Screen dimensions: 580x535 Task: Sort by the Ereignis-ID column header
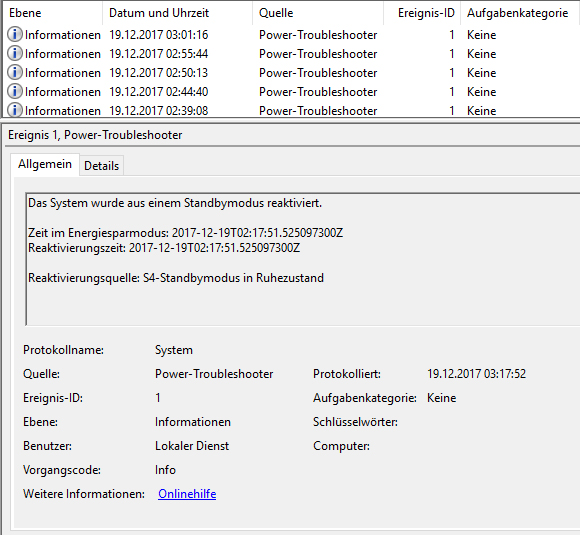click(422, 13)
